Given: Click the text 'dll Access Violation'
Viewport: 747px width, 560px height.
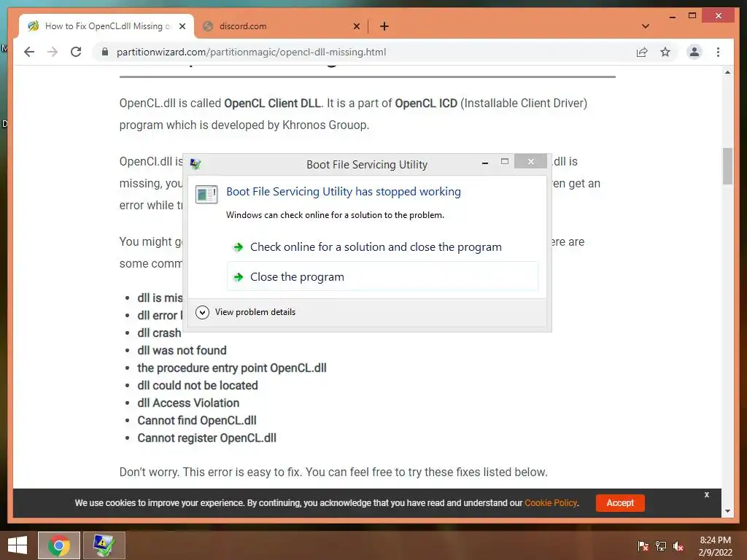Looking at the screenshot, I should coord(188,402).
